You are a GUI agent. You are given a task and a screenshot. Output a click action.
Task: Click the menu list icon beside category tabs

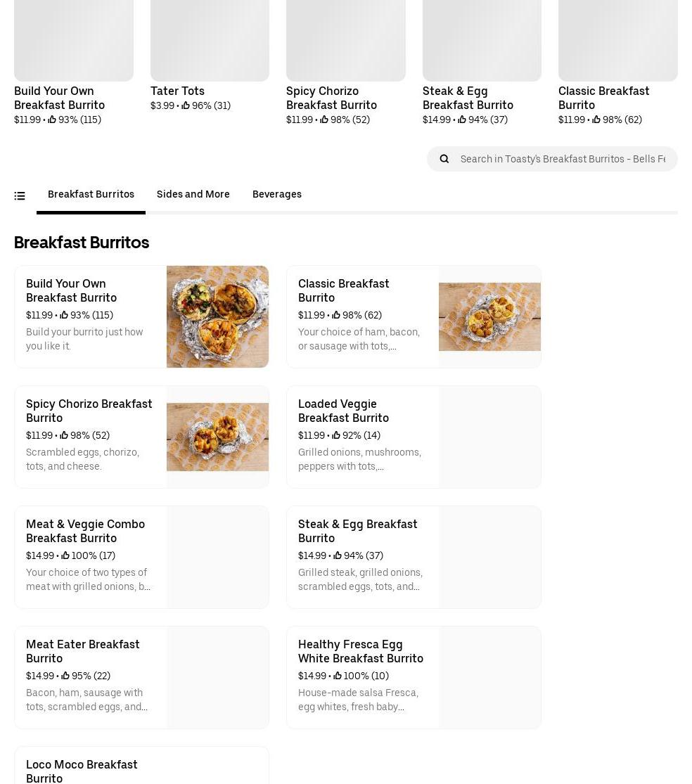click(x=20, y=195)
